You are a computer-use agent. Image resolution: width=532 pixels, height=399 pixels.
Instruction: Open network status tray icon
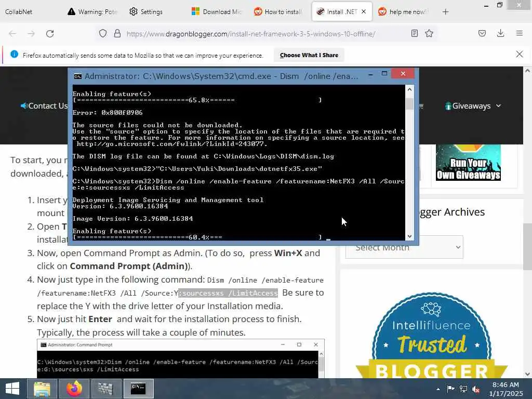click(463, 389)
